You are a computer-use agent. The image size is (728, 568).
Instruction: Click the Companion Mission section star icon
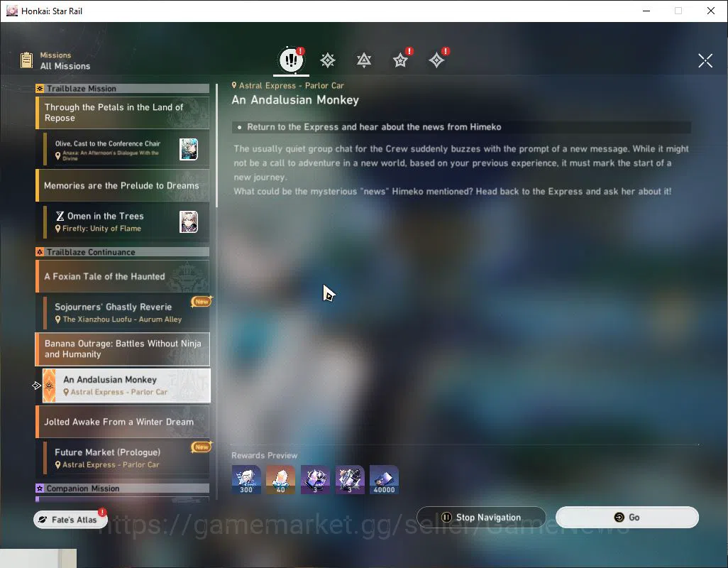tap(40, 488)
